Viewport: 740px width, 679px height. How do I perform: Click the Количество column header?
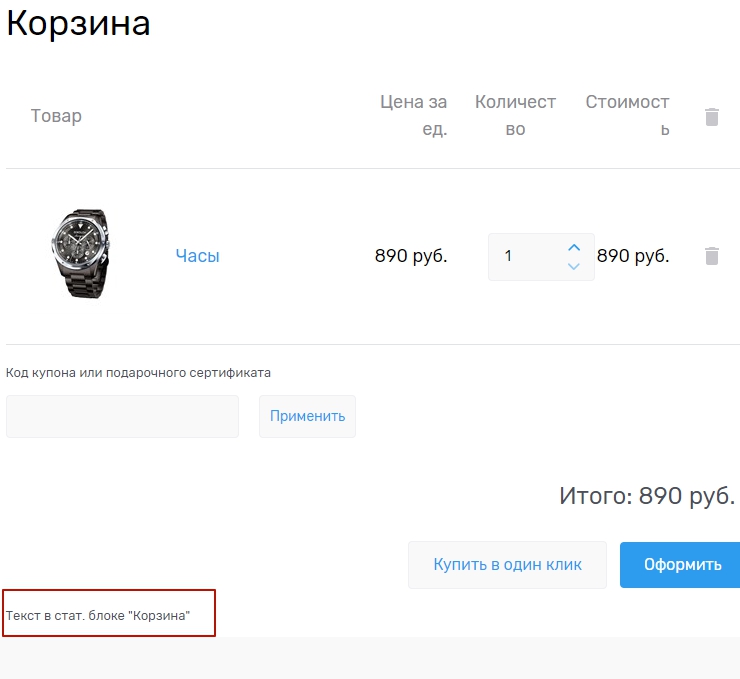click(x=515, y=115)
